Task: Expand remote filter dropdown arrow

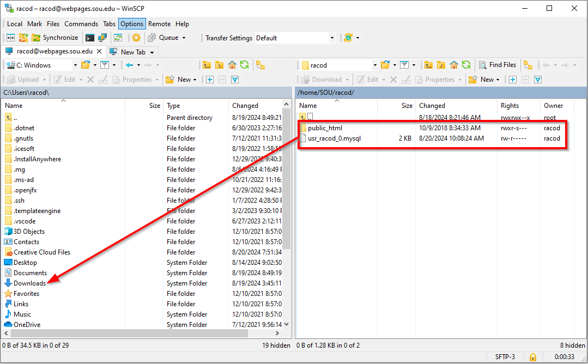Action: click(414, 65)
